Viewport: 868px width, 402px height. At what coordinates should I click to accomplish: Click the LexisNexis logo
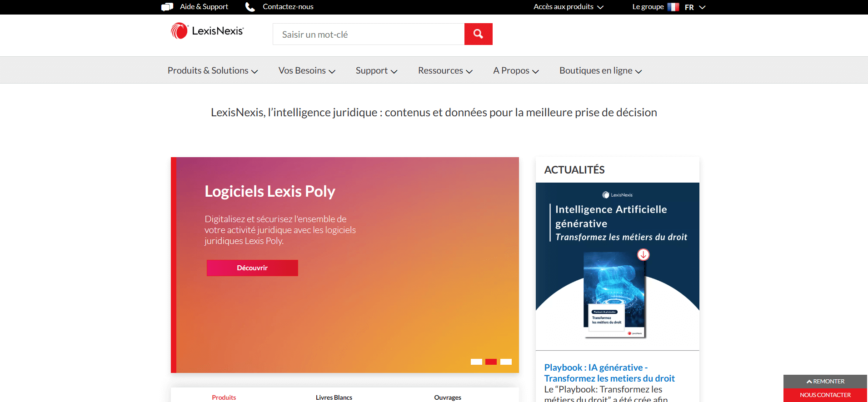click(207, 31)
